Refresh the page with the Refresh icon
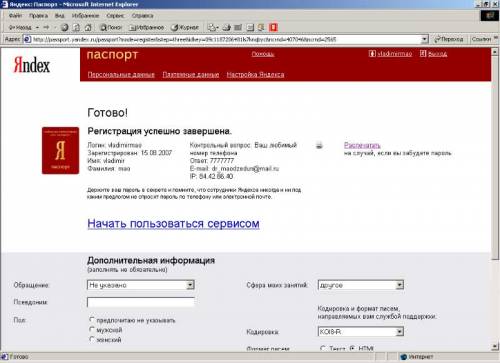Image resolution: width=500 pixels, height=363 pixels. click(76, 27)
